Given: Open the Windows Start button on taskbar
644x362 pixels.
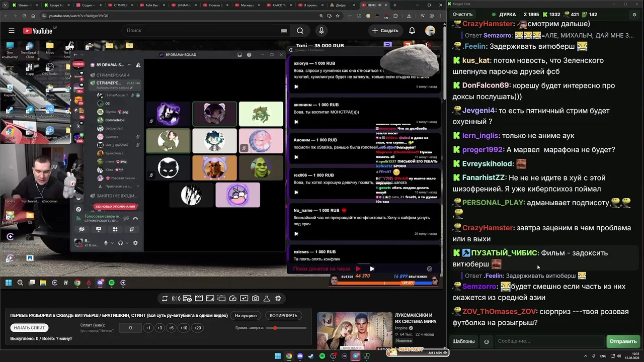Looking at the screenshot, I should 278,356.
